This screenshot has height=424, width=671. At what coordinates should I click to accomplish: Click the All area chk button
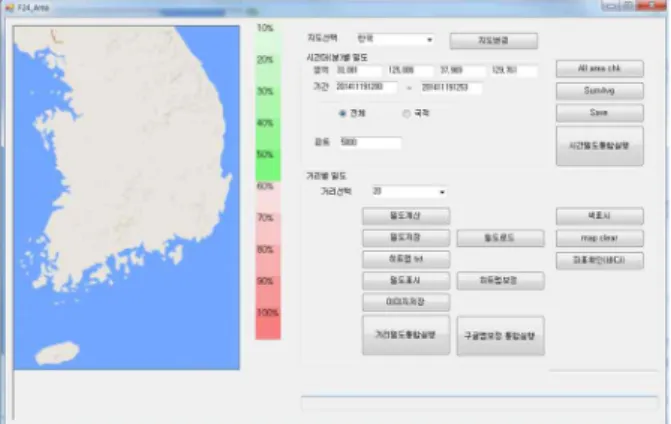[600, 68]
